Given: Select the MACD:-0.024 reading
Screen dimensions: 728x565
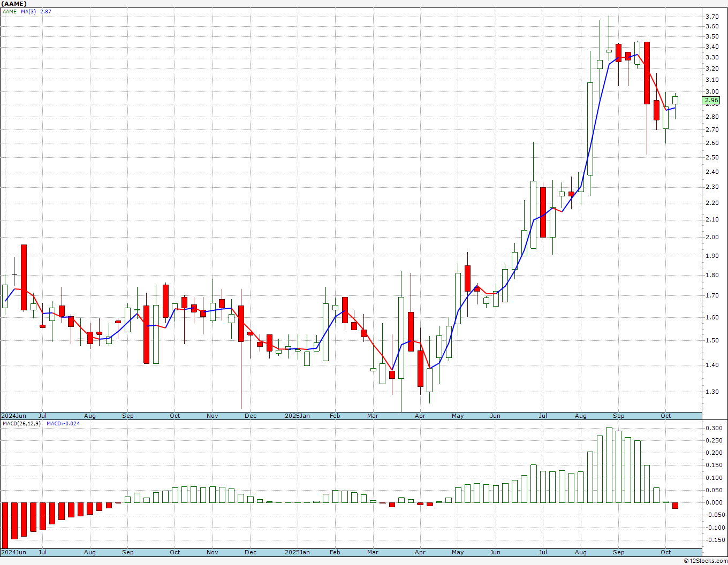Looking at the screenshot, I should [x=63, y=424].
